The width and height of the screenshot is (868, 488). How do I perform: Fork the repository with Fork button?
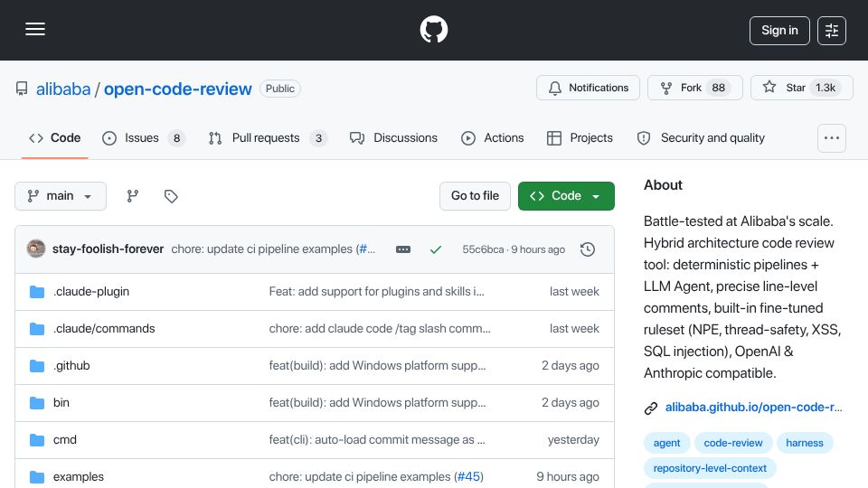point(694,88)
